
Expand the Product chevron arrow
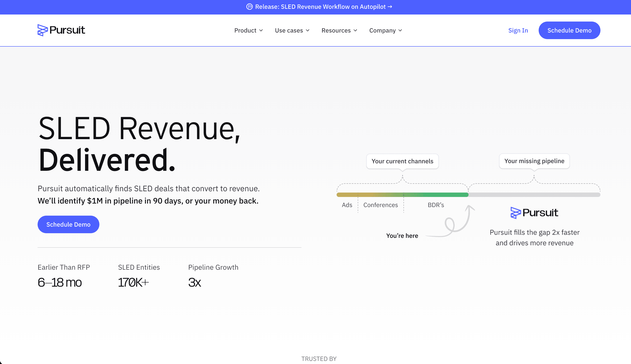point(261,31)
